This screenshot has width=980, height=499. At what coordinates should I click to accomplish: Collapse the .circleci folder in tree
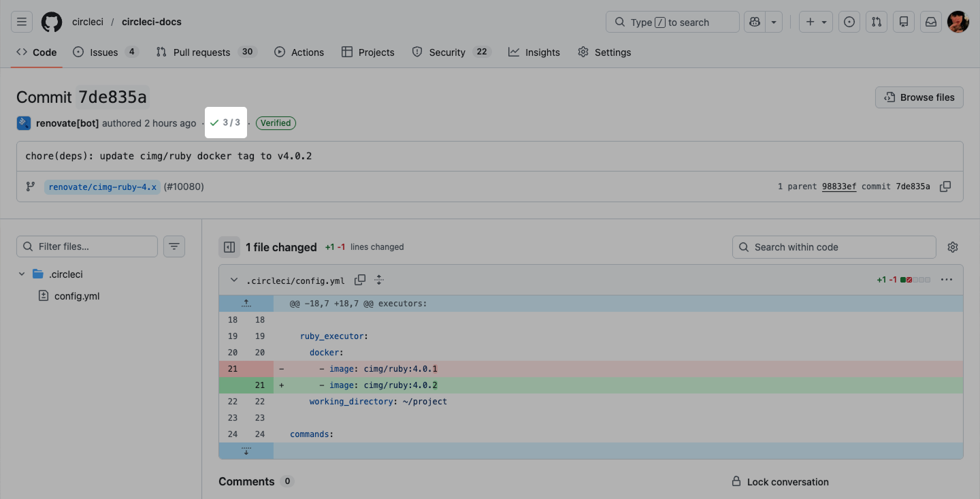[21, 274]
